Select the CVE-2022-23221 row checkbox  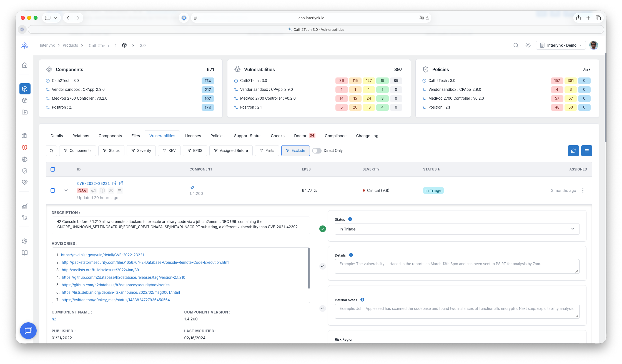(x=53, y=190)
